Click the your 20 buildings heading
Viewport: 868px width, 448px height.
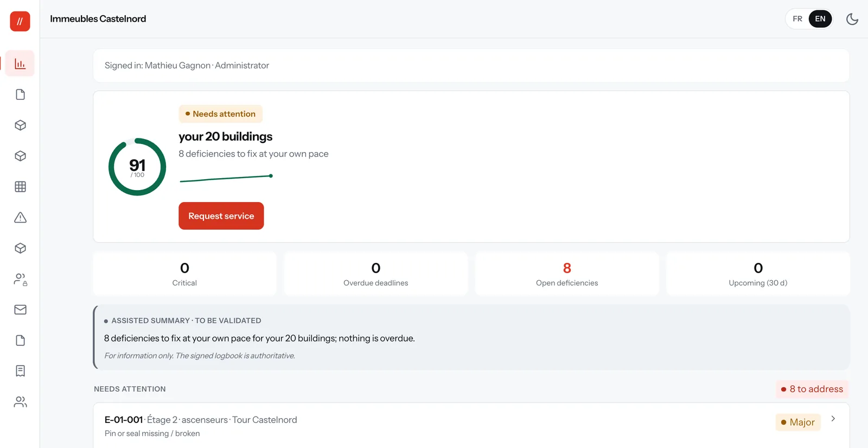click(226, 136)
